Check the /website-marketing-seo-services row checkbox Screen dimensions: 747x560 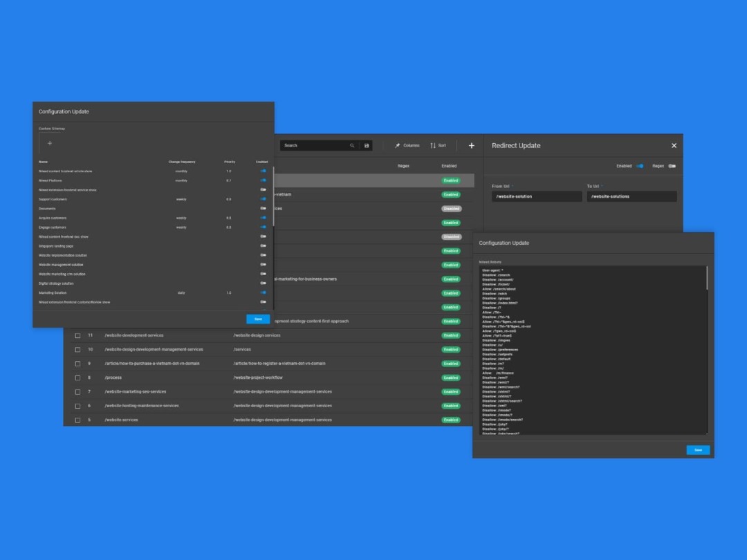(77, 391)
